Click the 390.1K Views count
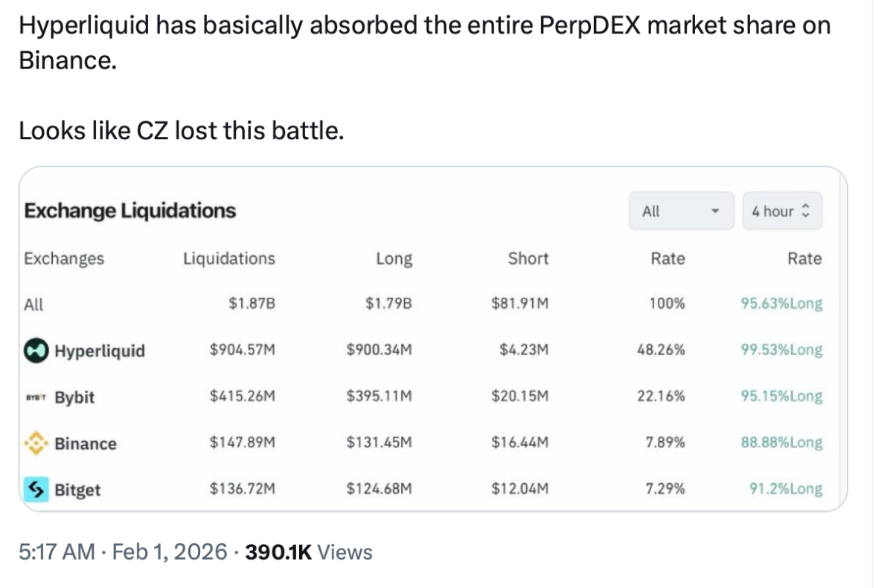This screenshot has height=588, width=893. pyautogui.click(x=309, y=552)
